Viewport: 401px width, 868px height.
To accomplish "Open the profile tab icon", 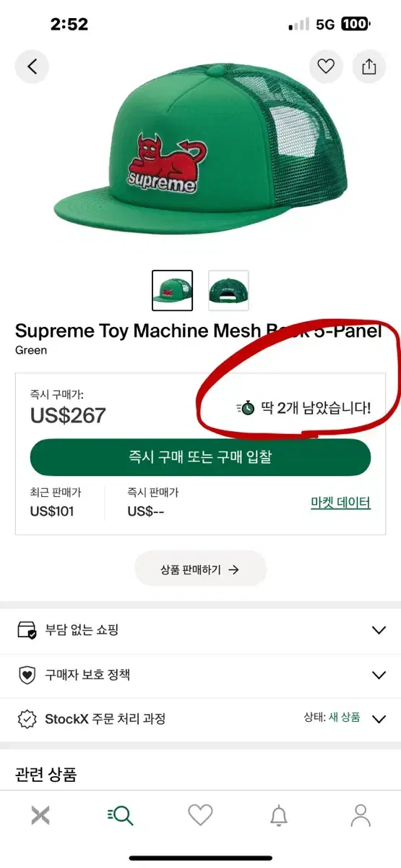I will (360, 815).
